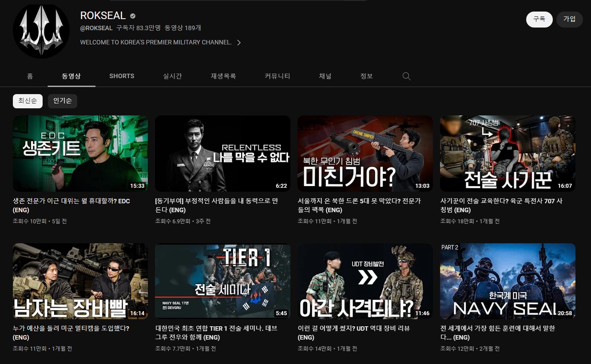This screenshot has width=591, height=364.
Task: Click the 가입 (Join) button
Action: coord(570,19)
